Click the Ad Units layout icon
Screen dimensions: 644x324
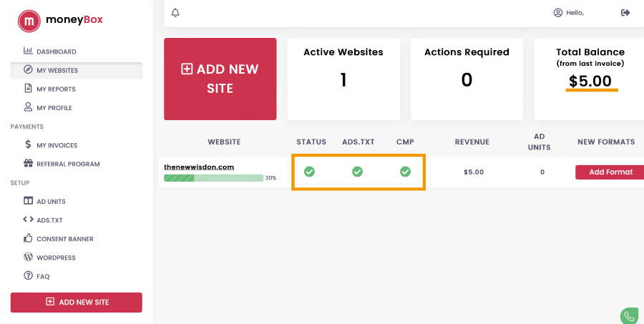point(28,201)
